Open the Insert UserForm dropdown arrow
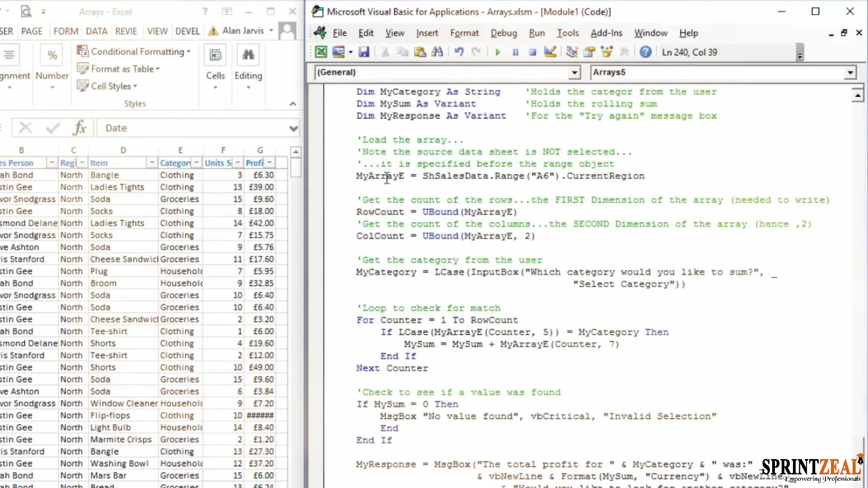Image resolution: width=868 pixels, height=488 pixels. pos(350,52)
